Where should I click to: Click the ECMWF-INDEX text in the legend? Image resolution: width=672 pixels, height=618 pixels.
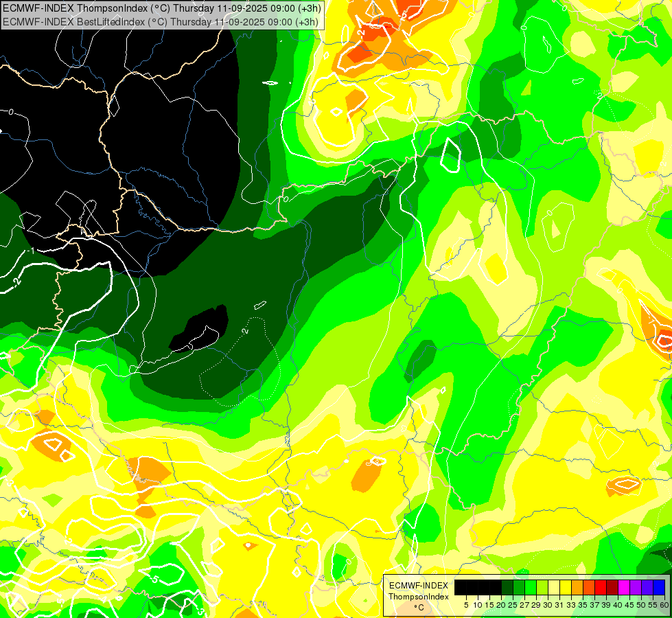(x=419, y=586)
